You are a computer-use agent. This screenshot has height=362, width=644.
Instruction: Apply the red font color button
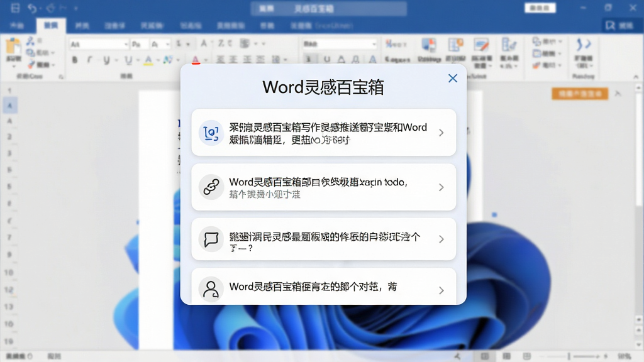click(x=196, y=60)
